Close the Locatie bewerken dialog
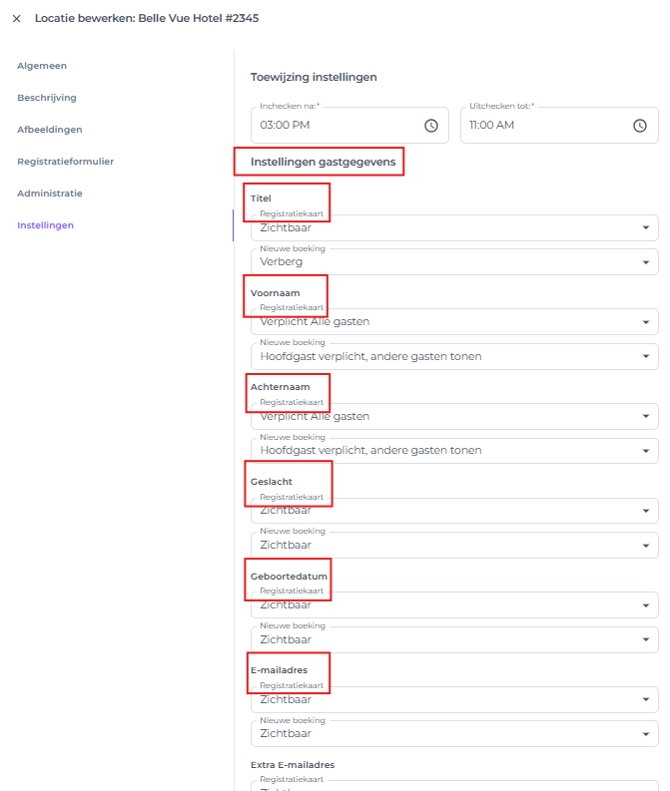 (x=16, y=18)
